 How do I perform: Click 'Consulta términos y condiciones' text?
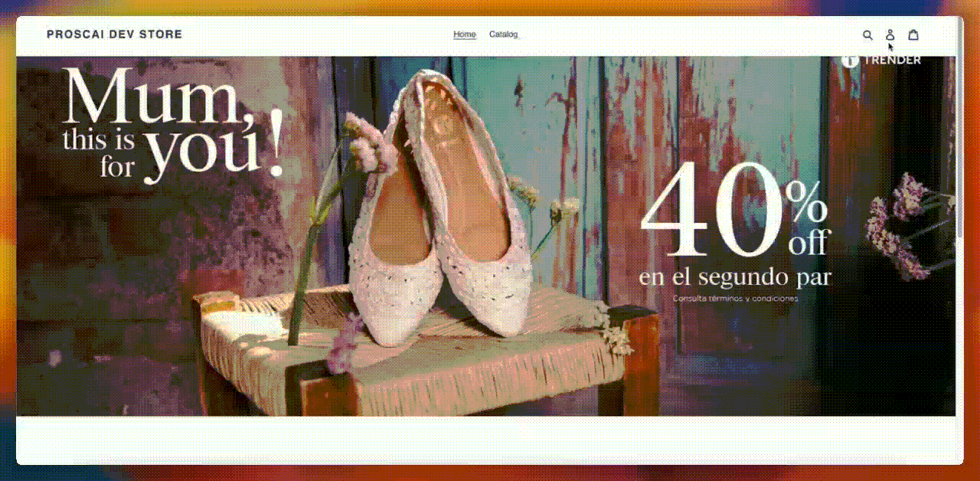735,299
